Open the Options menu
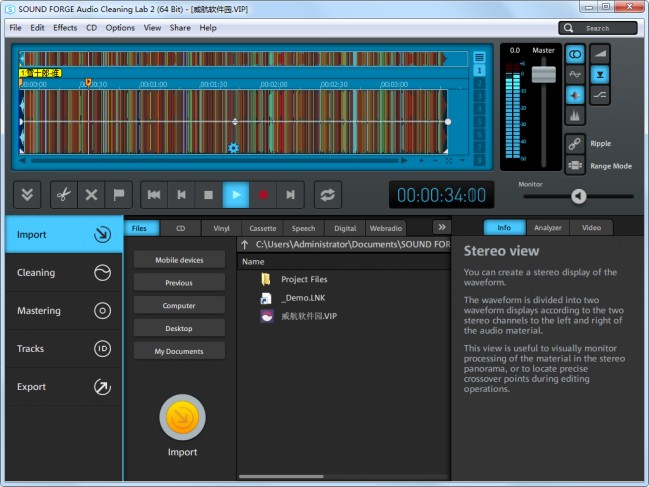649x487 pixels. pyautogui.click(x=120, y=28)
